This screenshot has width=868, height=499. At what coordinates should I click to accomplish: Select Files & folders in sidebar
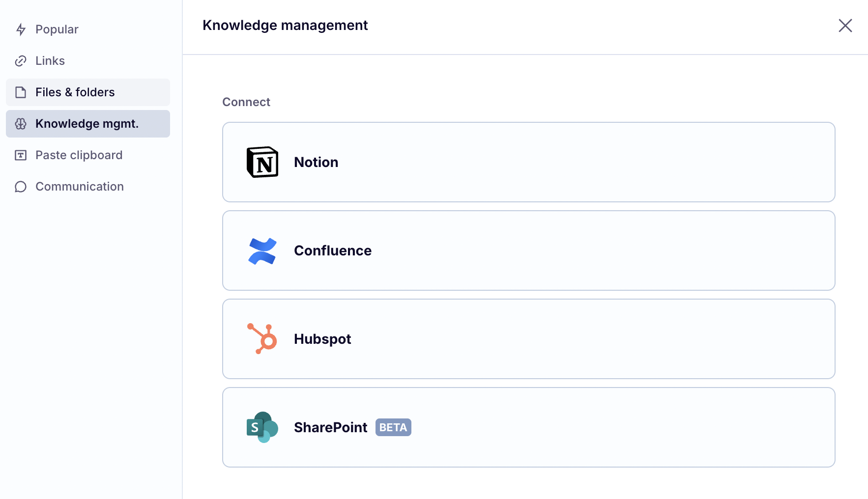pos(75,92)
